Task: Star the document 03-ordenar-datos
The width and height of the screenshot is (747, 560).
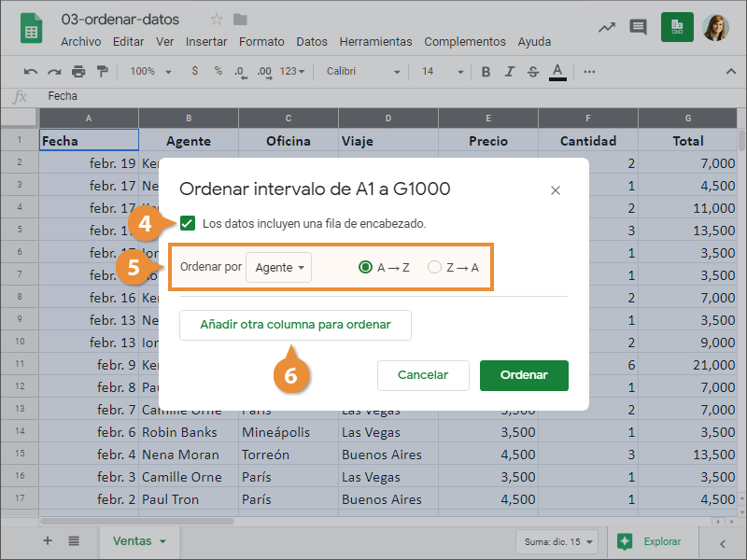Action: pos(217,20)
